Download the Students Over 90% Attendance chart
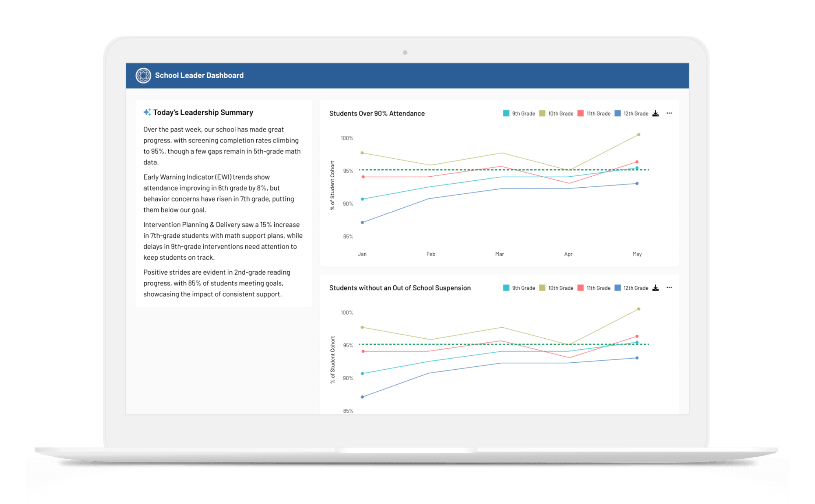This screenshot has height=504, width=815. click(x=655, y=114)
